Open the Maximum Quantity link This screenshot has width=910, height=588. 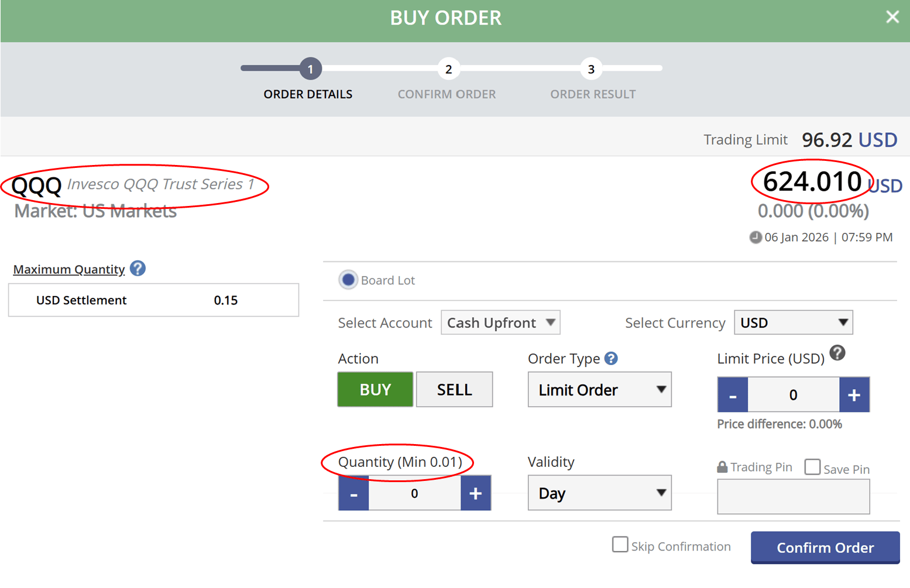[x=69, y=269]
